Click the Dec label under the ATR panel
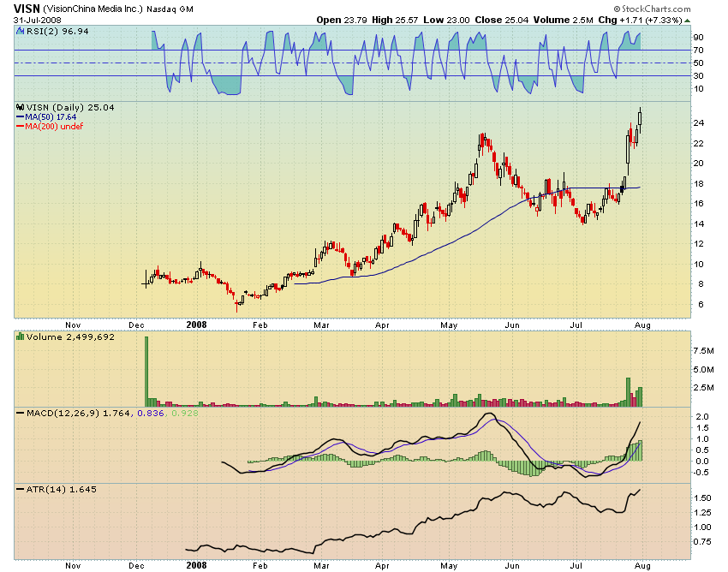 point(136,565)
